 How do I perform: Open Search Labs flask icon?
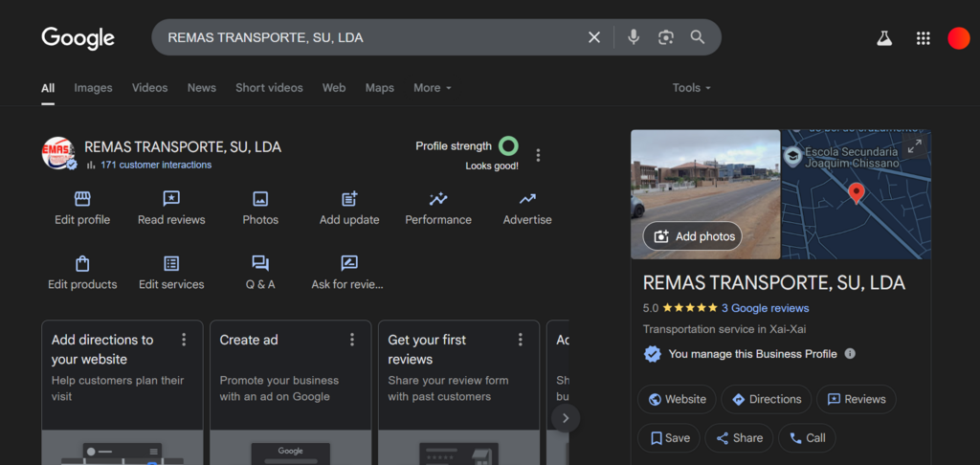click(884, 38)
